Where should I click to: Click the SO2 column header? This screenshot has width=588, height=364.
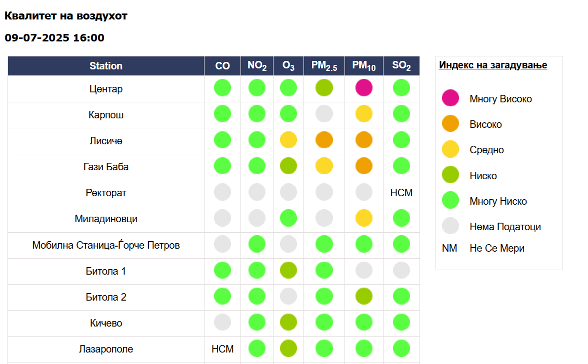tap(401, 66)
